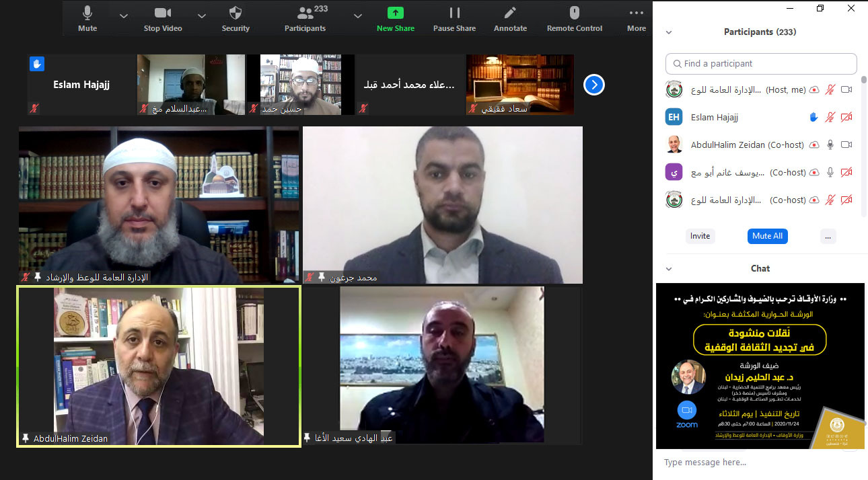Click the Mute All button

point(767,236)
